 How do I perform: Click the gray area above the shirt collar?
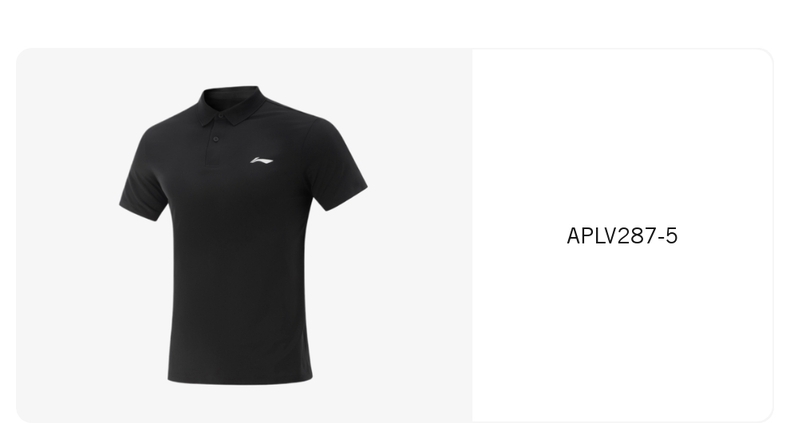[231, 66]
